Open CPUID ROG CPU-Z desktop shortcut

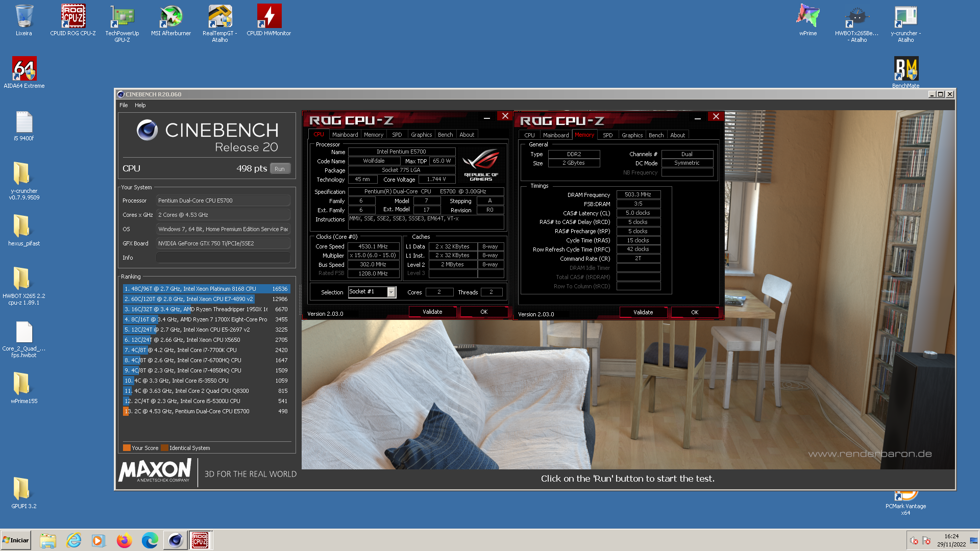coord(73,20)
